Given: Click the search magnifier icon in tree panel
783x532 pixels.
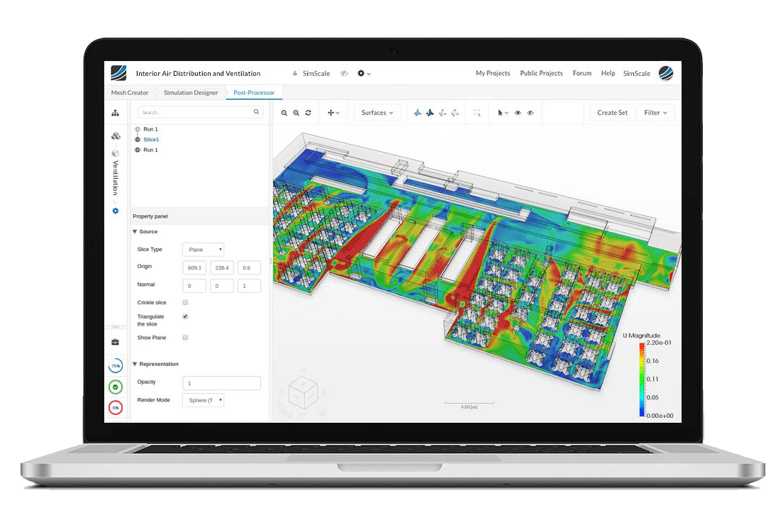Looking at the screenshot, I should (x=257, y=112).
